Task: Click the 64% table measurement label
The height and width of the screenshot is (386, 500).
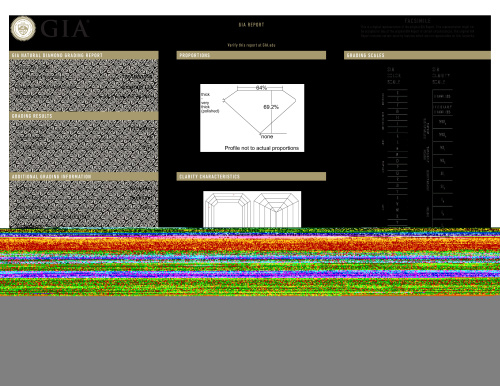Action: (261, 88)
